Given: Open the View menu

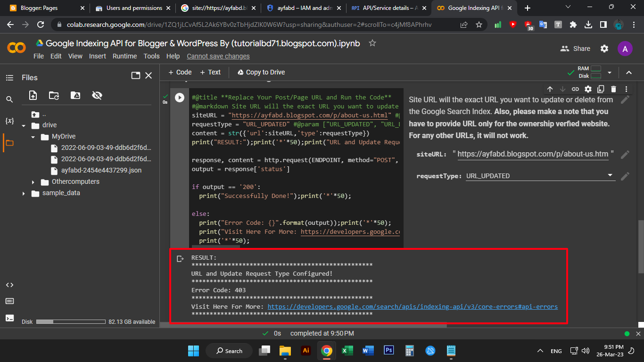Looking at the screenshot, I should click(75, 56).
